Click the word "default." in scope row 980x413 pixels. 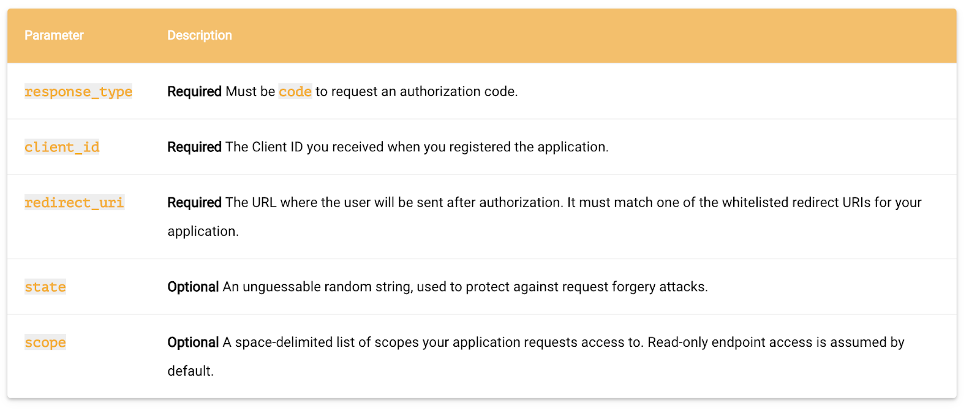point(190,371)
